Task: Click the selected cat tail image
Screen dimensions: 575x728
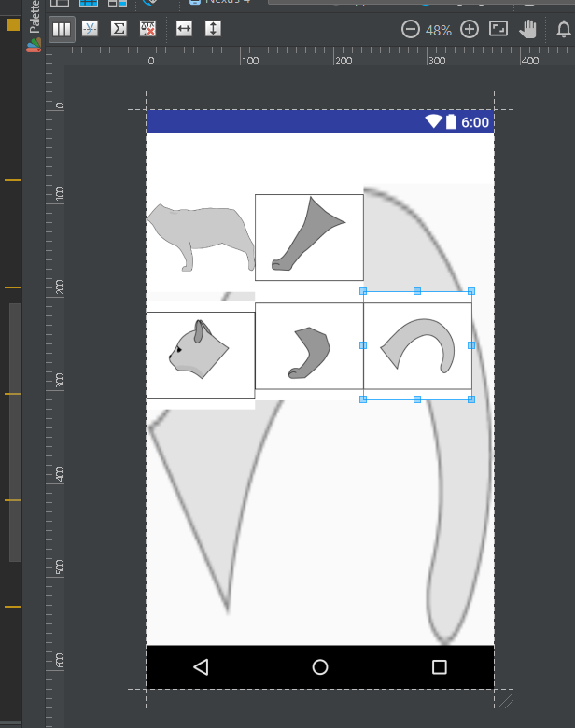Action: [417, 345]
